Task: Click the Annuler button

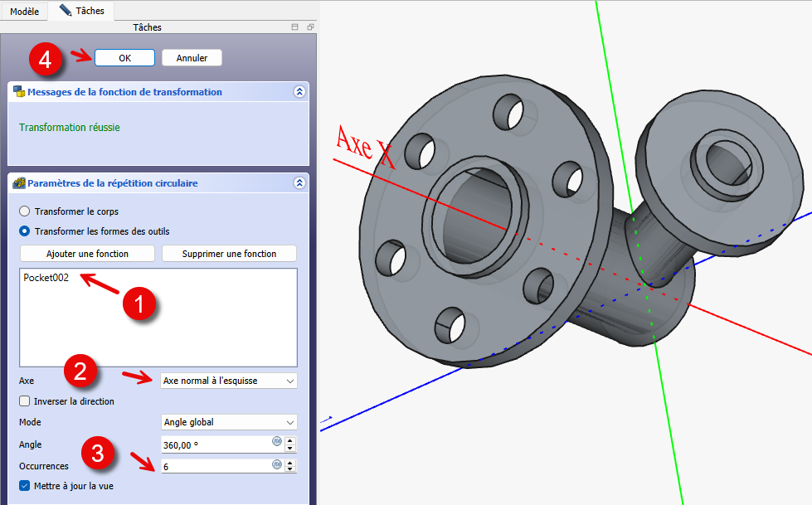Action: (192, 58)
